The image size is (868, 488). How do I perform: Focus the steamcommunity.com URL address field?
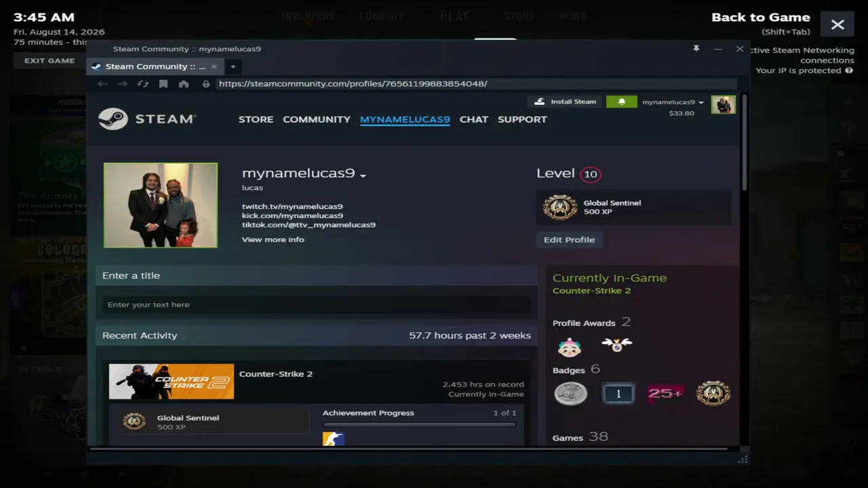[476, 83]
